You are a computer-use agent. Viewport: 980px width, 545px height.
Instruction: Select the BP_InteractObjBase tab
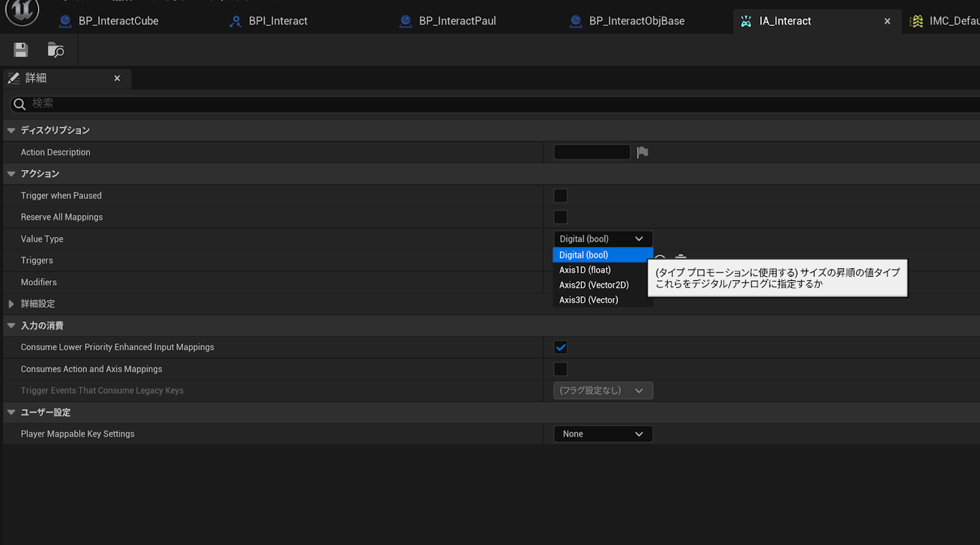click(x=627, y=21)
